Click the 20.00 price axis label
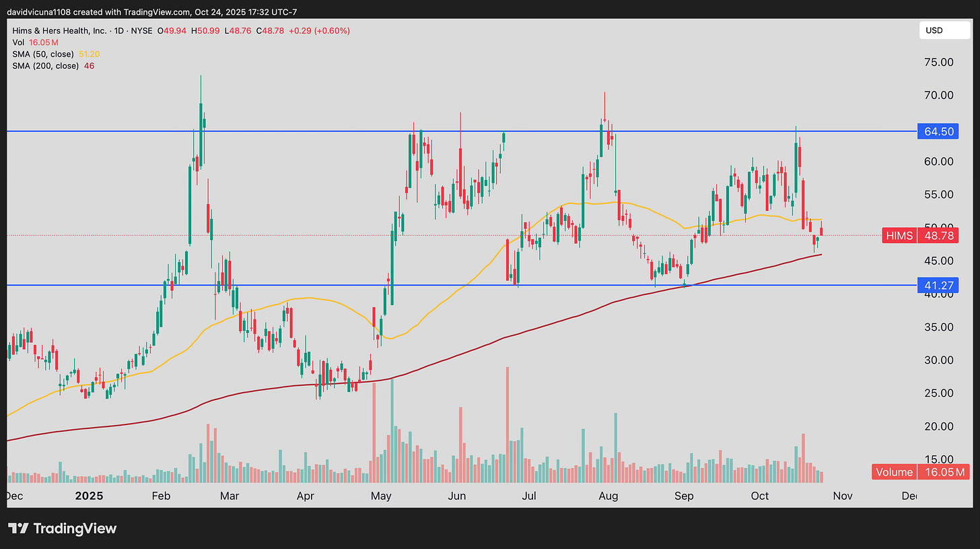This screenshot has height=549, width=980. [940, 426]
